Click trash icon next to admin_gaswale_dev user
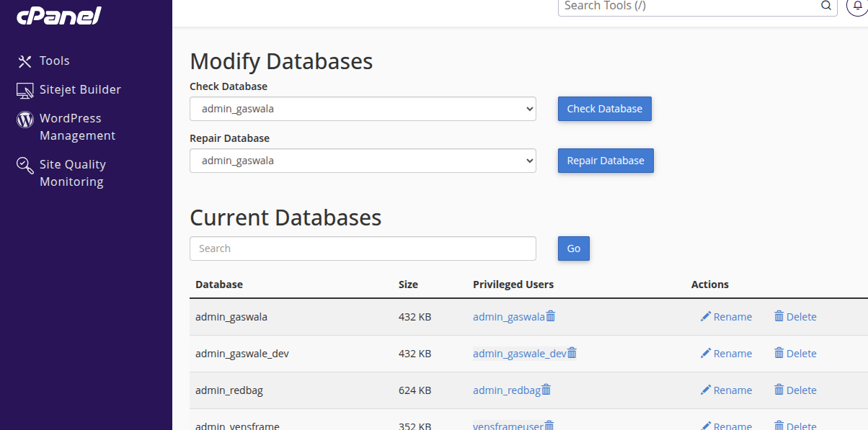The height and width of the screenshot is (430, 868). click(x=572, y=353)
